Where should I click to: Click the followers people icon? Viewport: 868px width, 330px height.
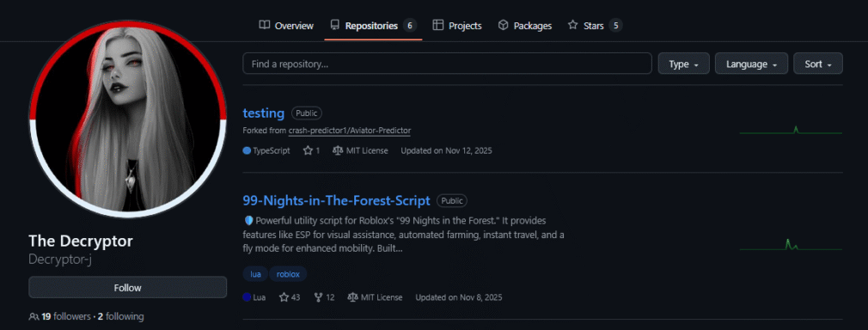pos(34,317)
